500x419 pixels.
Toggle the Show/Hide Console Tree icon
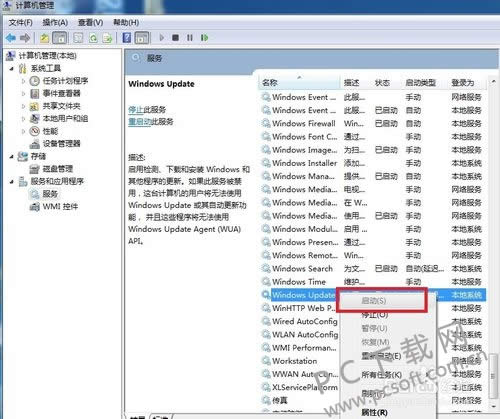[x=60, y=38]
